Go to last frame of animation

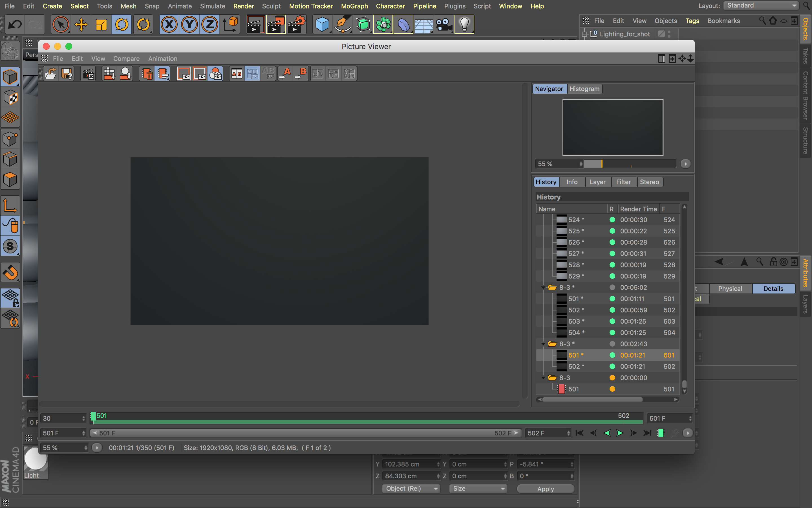pos(647,433)
